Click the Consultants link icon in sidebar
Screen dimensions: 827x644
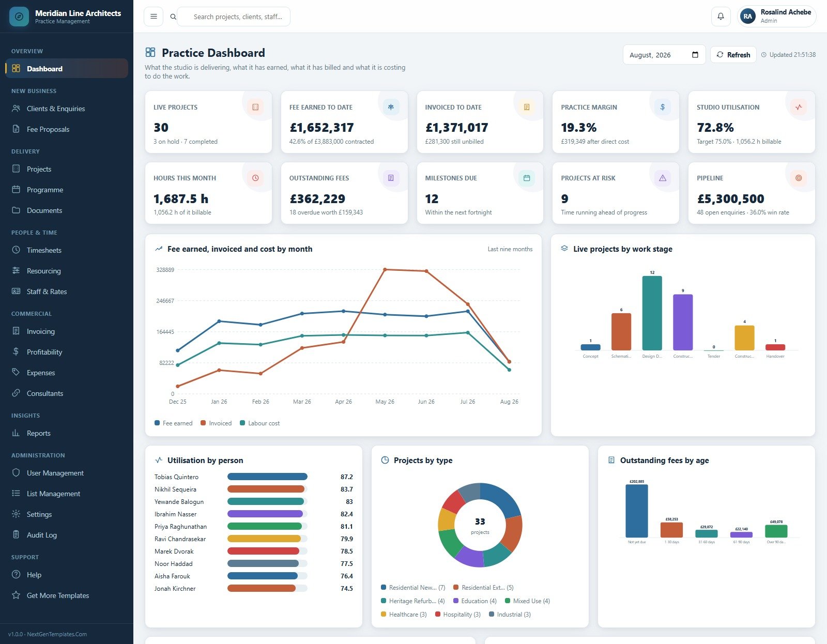(x=16, y=393)
